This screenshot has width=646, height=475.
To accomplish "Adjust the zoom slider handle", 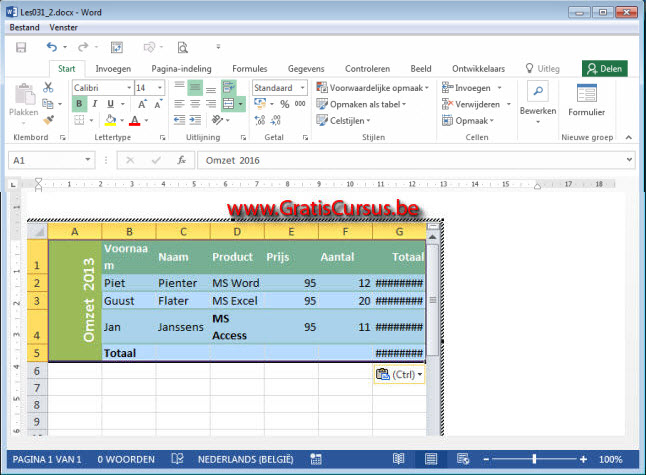I will click(534, 459).
